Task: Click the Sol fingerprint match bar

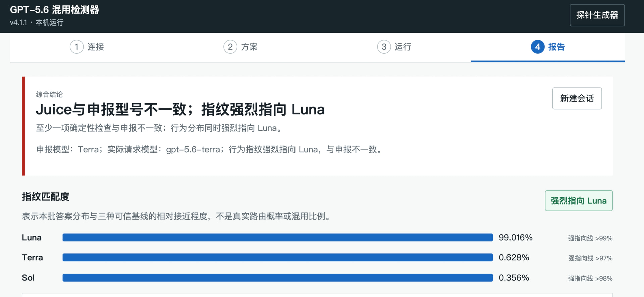Action: [278, 278]
